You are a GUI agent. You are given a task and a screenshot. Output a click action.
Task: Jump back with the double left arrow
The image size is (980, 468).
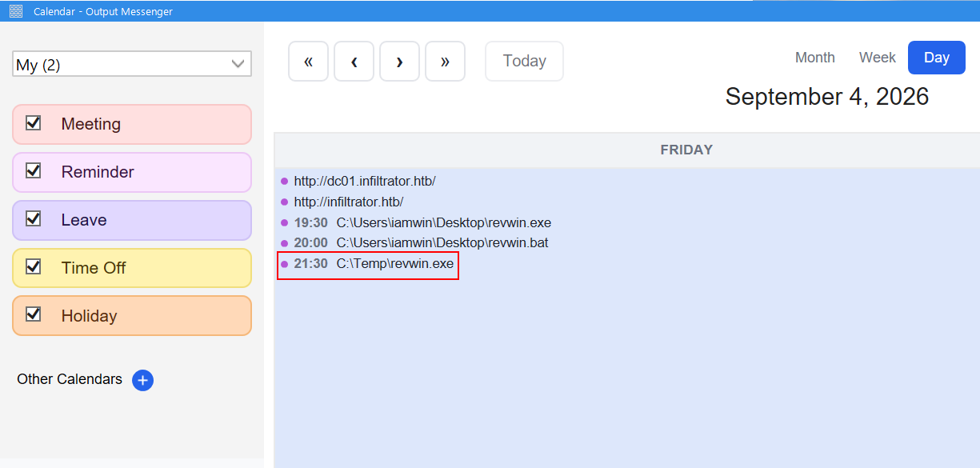pyautogui.click(x=309, y=62)
